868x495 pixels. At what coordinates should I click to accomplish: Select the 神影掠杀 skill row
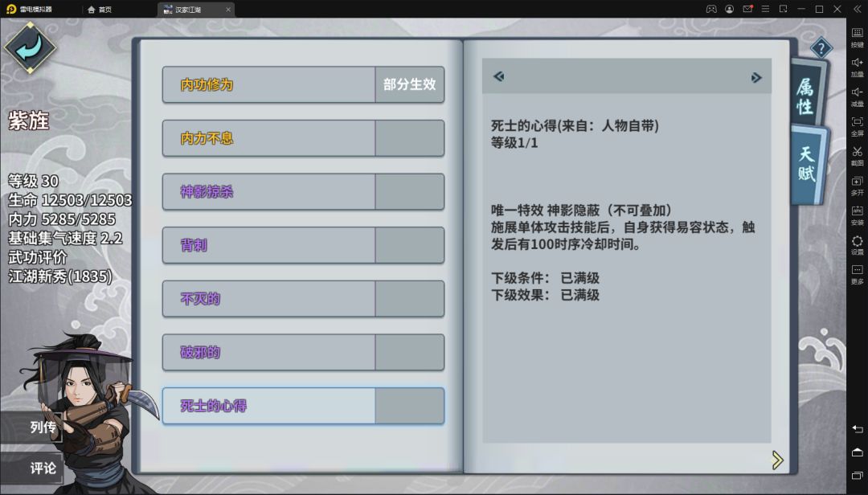pos(303,191)
